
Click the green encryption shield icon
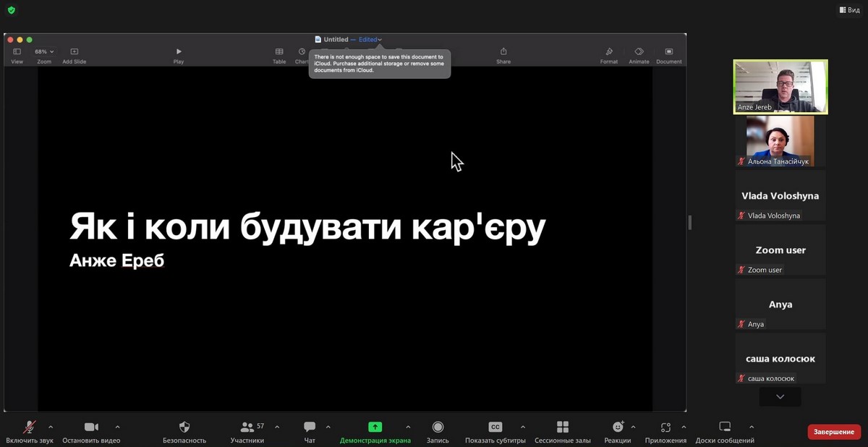(x=11, y=10)
